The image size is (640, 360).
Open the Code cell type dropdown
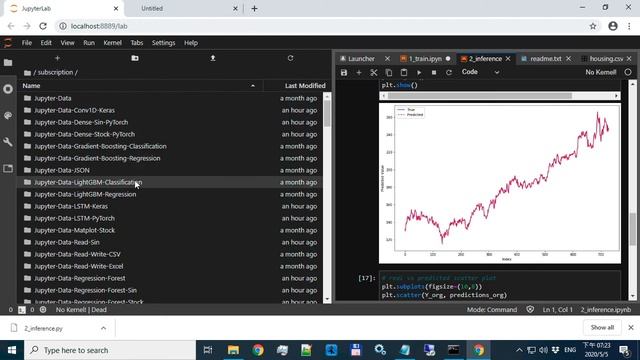(x=480, y=72)
